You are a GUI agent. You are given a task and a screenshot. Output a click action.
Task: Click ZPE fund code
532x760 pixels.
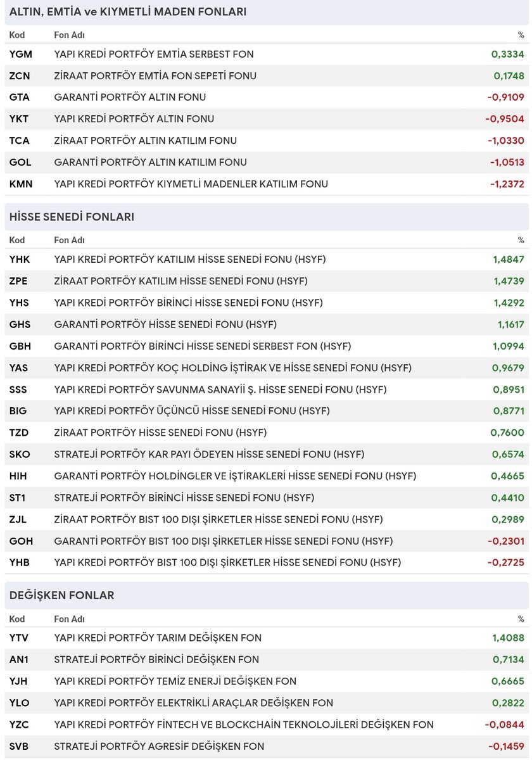coord(19,281)
